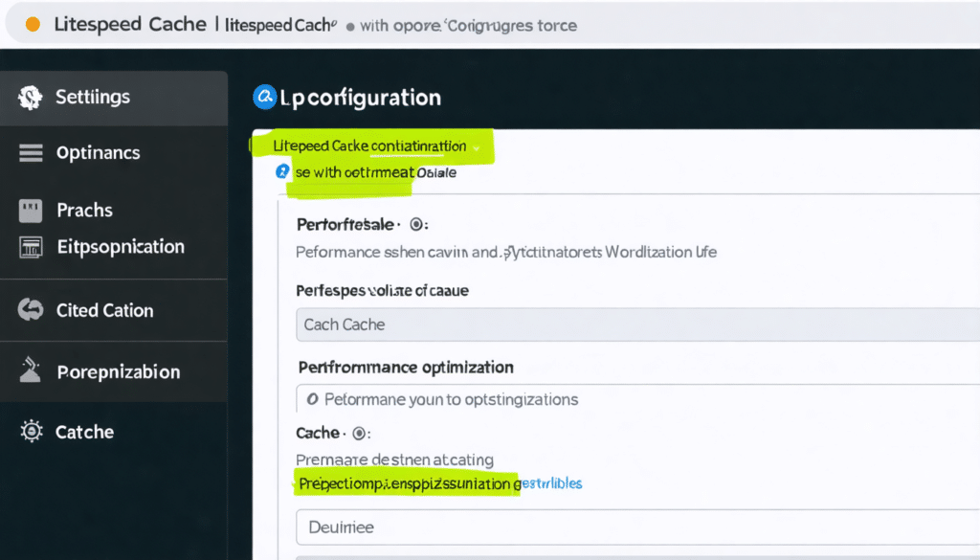
Task: Click the Prachs sidebar icon
Action: click(31, 211)
